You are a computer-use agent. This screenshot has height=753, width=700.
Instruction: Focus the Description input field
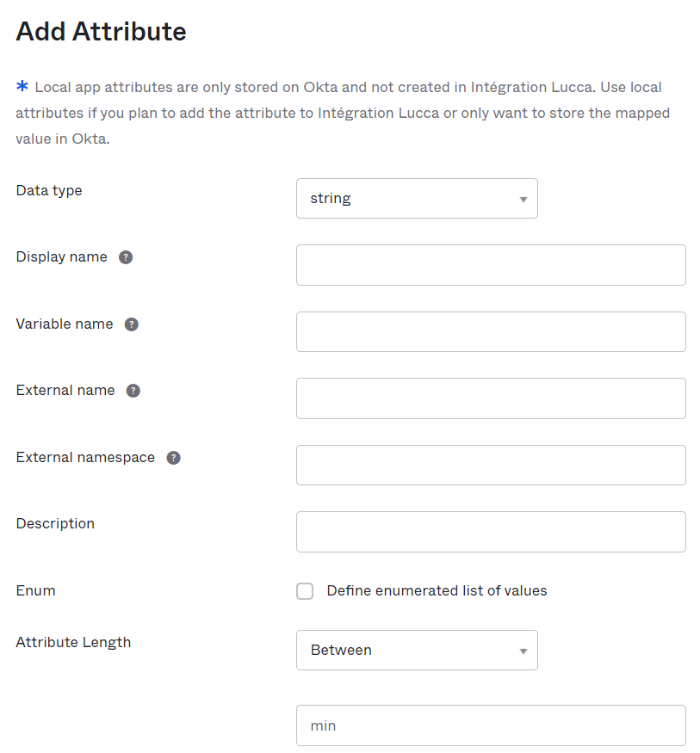491,532
